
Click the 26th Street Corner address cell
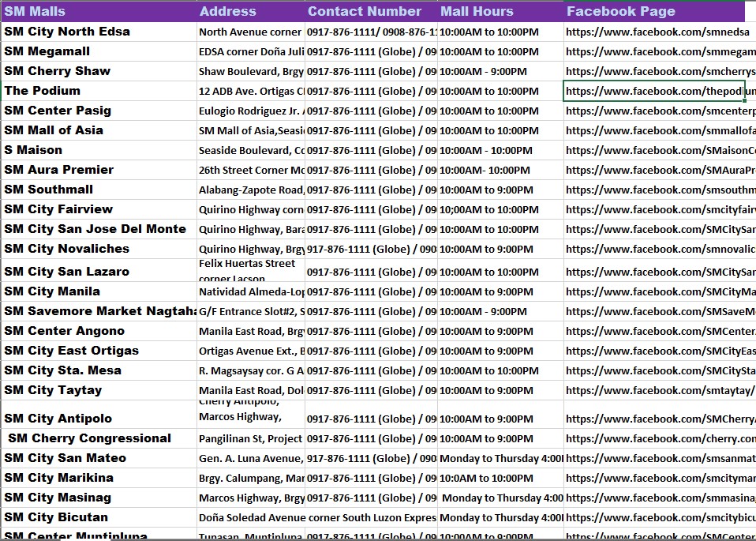click(x=251, y=171)
